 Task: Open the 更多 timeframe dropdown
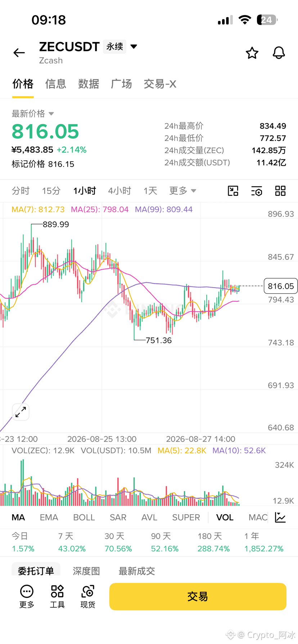point(182,190)
